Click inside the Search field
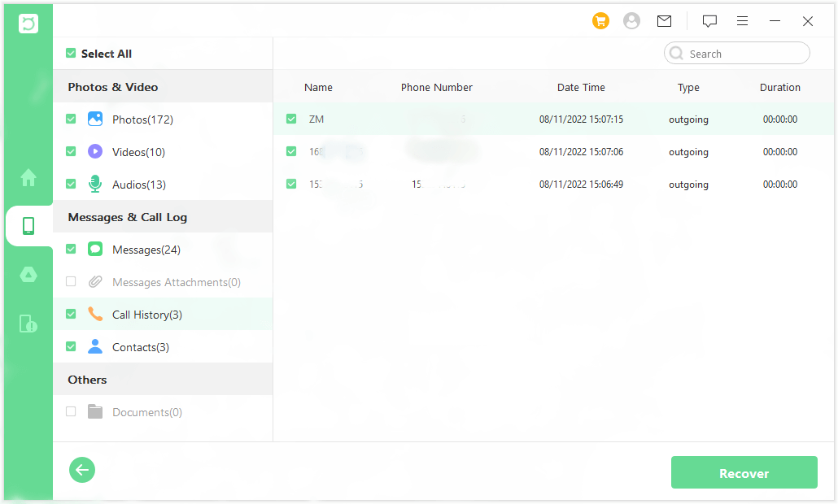The height and width of the screenshot is (504, 838). (x=736, y=52)
